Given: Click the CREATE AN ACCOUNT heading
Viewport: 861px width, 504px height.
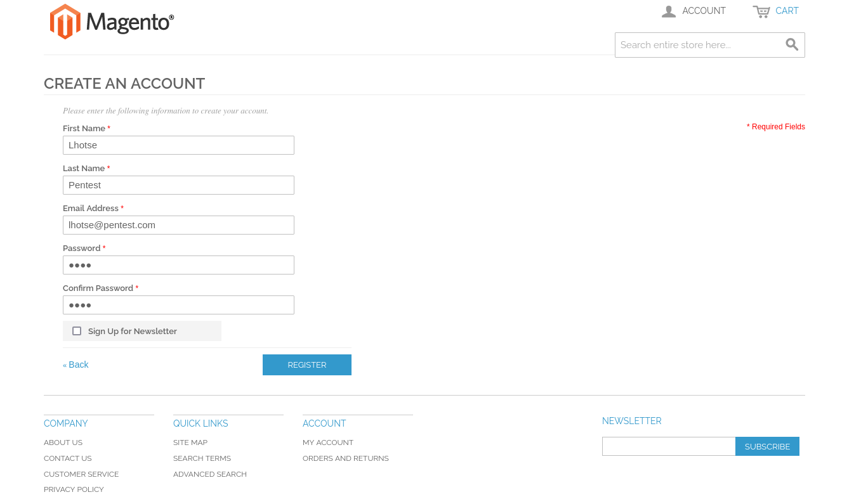Looking at the screenshot, I should click(124, 84).
